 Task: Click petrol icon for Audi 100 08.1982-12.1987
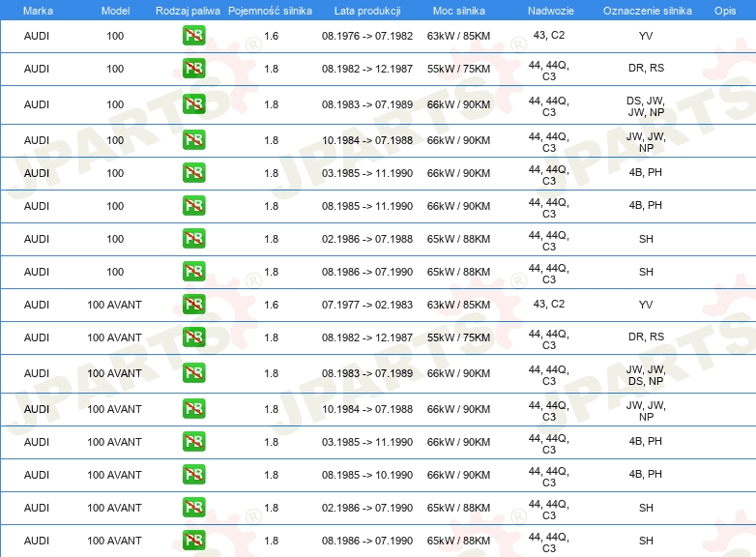click(193, 69)
